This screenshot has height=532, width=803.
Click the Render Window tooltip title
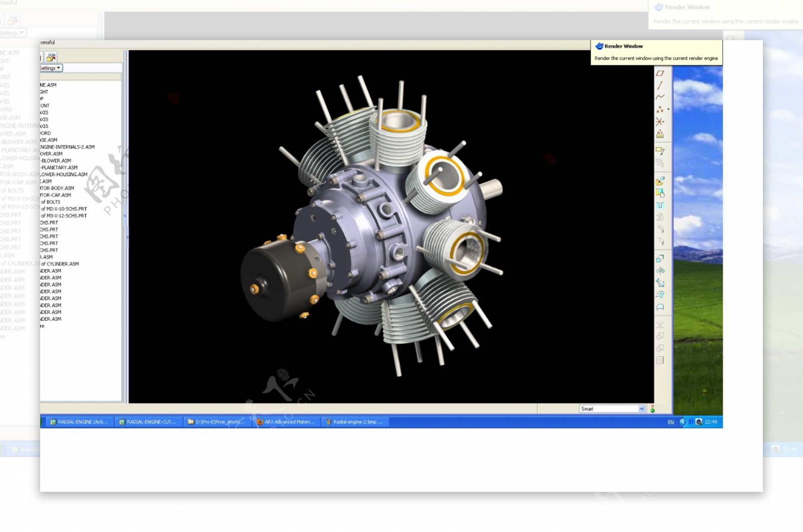[623, 46]
